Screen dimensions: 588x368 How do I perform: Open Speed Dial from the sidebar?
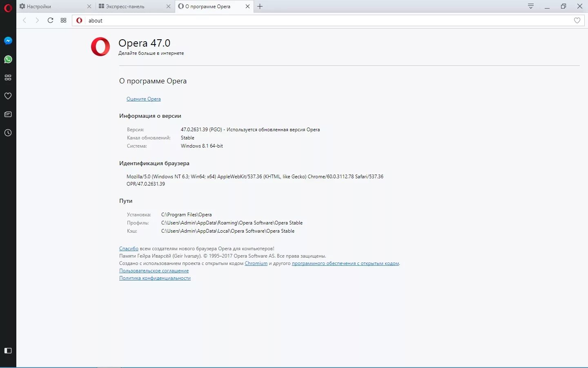8,77
